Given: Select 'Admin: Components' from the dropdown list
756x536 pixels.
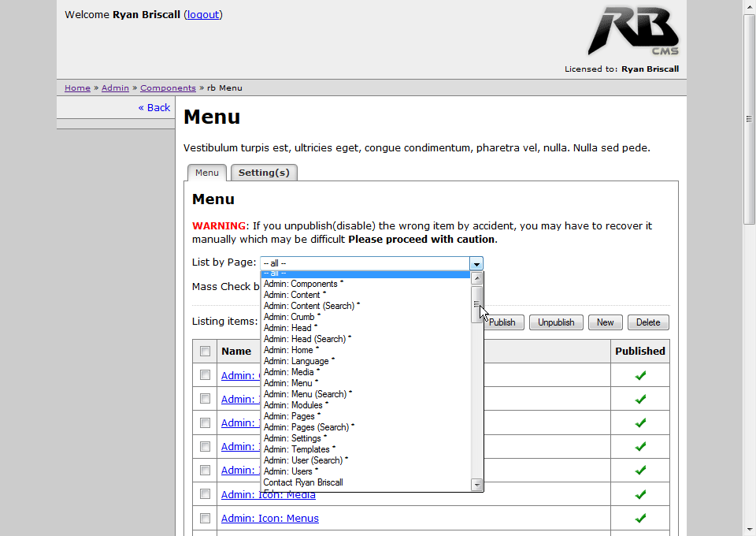Looking at the screenshot, I should click(301, 284).
